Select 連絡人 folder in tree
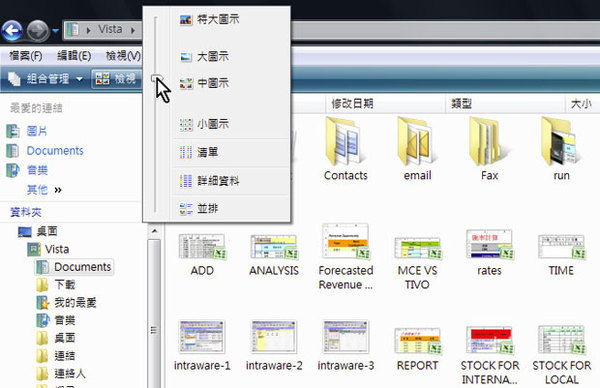600x388 pixels. (61, 373)
